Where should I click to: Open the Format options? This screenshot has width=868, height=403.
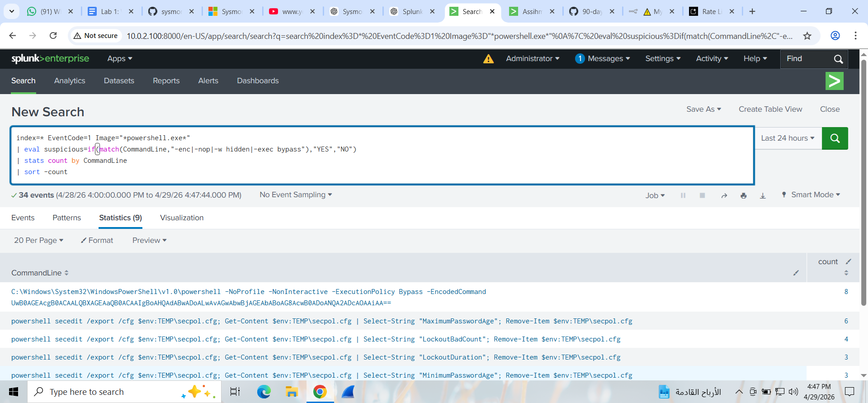coord(97,240)
